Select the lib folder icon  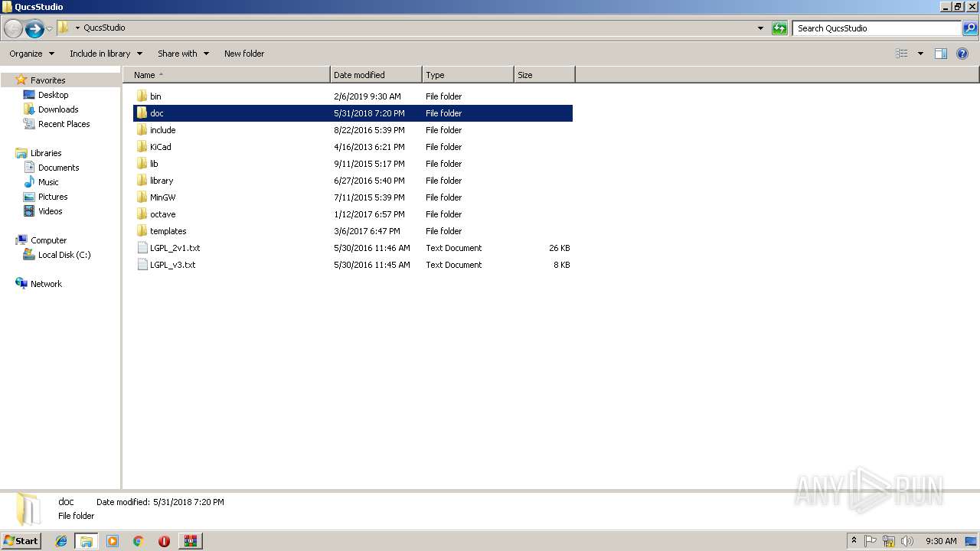point(142,164)
